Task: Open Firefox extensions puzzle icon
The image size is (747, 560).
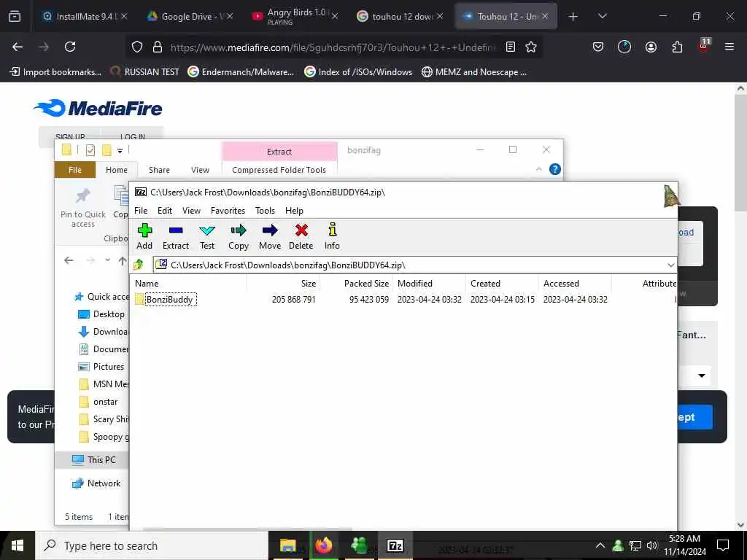Action: (677, 47)
